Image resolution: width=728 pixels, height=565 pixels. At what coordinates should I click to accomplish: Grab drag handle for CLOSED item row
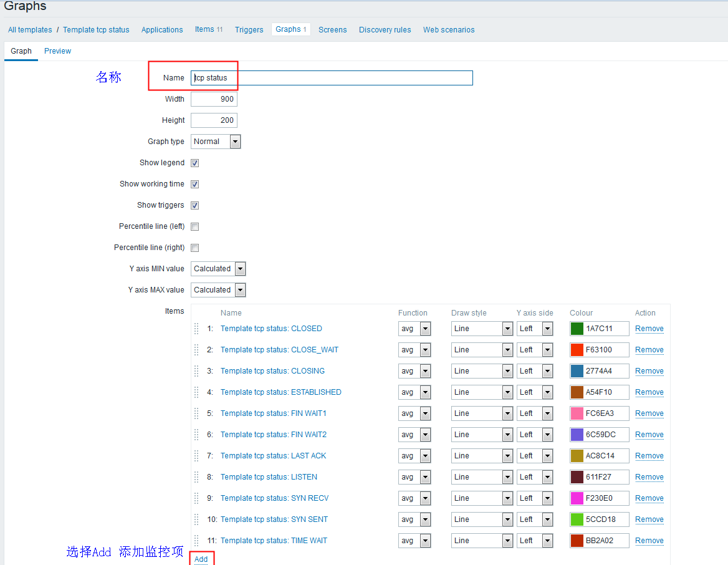pos(196,329)
